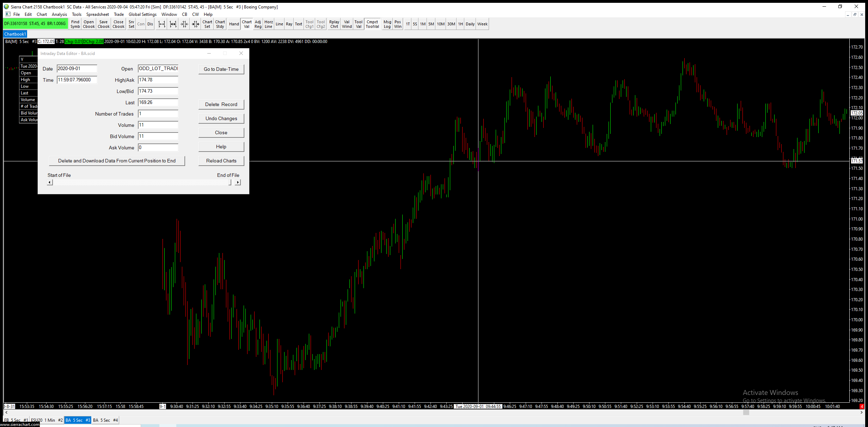Open the Global Settings menu
The image size is (868, 427).
[142, 14]
